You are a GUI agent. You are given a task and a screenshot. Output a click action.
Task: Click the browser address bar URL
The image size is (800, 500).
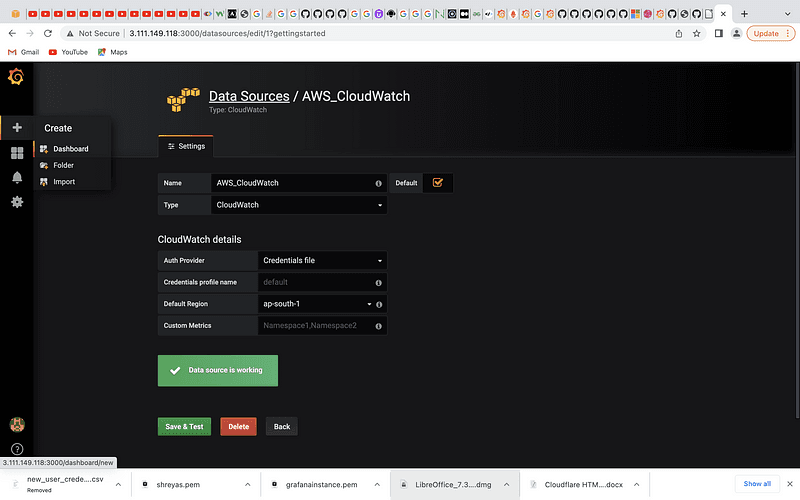[x=227, y=33]
